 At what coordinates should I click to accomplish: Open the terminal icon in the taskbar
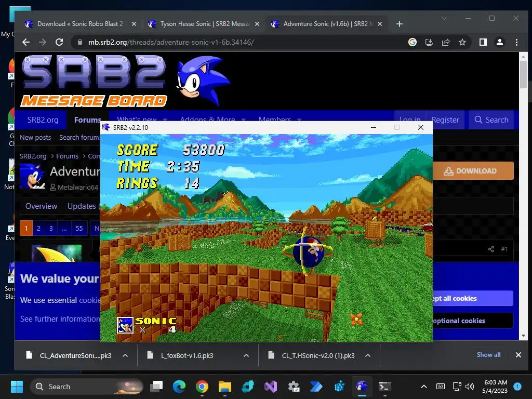[385, 387]
